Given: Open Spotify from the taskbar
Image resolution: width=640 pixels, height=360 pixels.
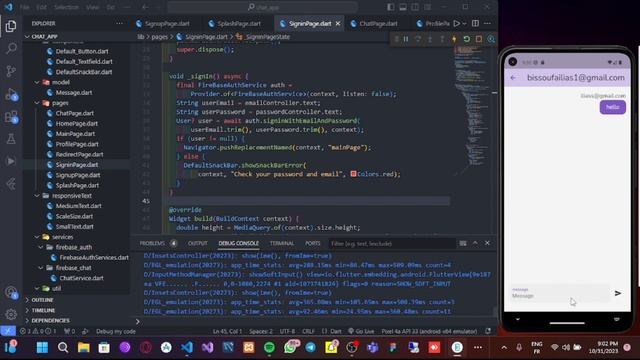Looking at the screenshot, I should (x=269, y=347).
